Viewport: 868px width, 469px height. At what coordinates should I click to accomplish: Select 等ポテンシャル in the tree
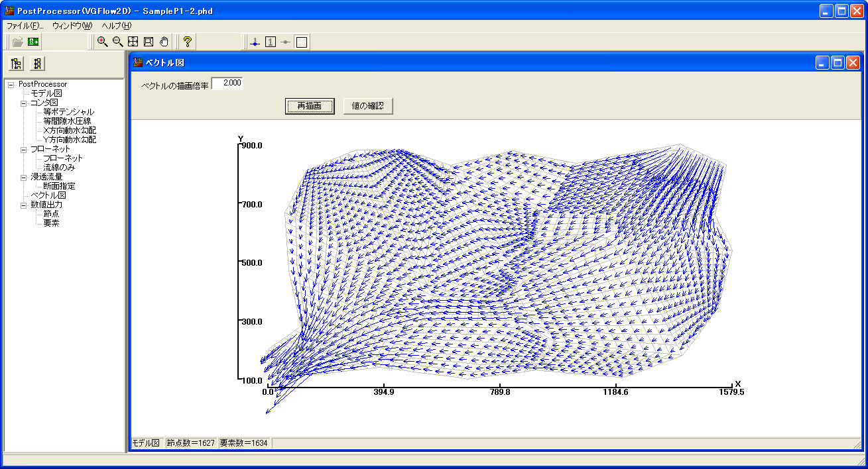click(68, 112)
